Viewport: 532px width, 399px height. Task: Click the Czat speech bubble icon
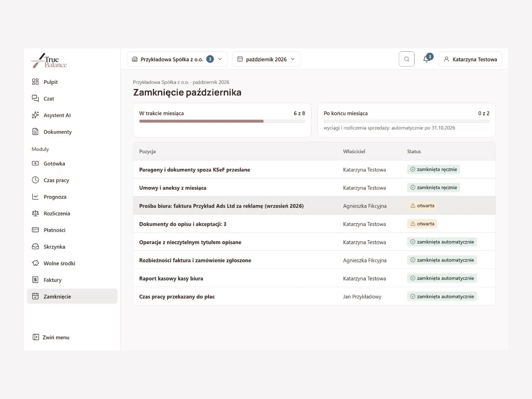pyautogui.click(x=35, y=98)
